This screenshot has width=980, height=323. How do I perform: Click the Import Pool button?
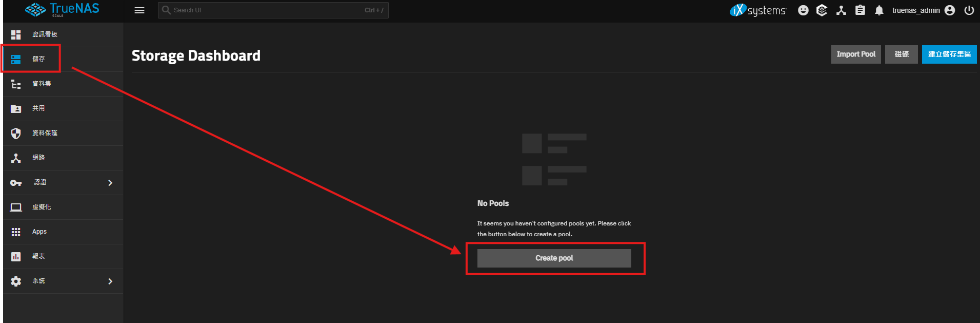855,54
